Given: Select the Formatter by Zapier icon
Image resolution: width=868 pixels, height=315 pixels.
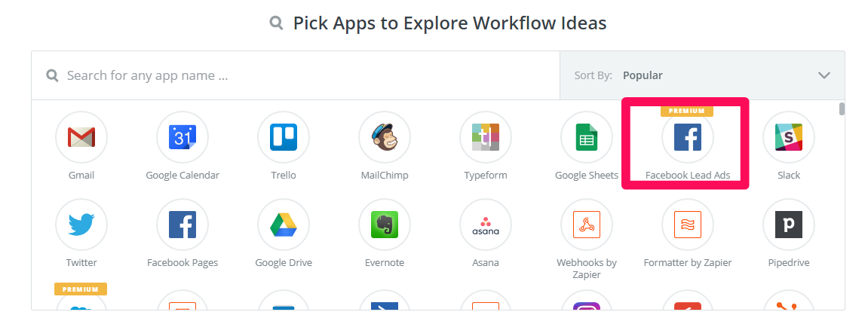Looking at the screenshot, I should coord(688,225).
